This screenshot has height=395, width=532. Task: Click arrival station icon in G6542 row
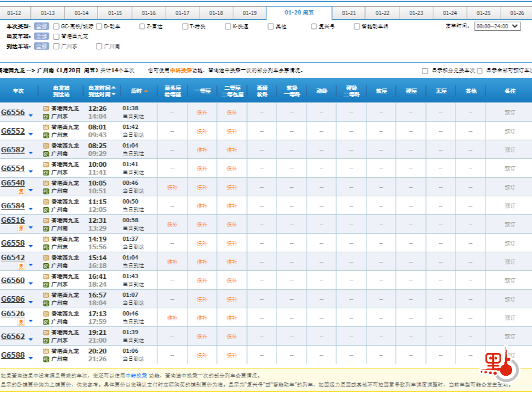click(x=46, y=266)
